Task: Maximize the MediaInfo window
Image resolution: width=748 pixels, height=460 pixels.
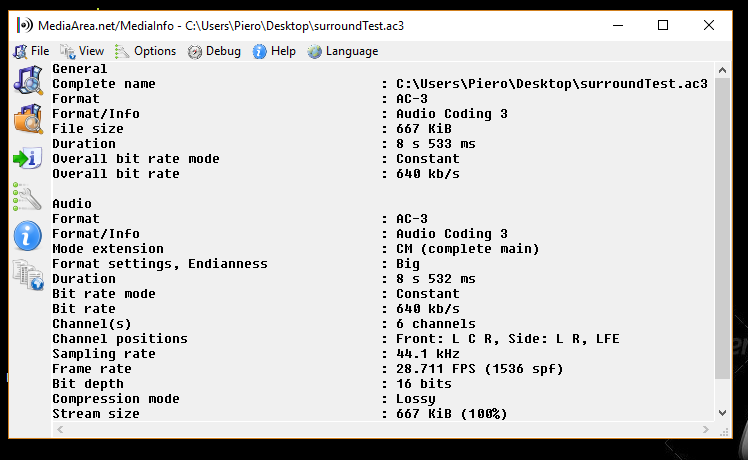Action: [663, 25]
